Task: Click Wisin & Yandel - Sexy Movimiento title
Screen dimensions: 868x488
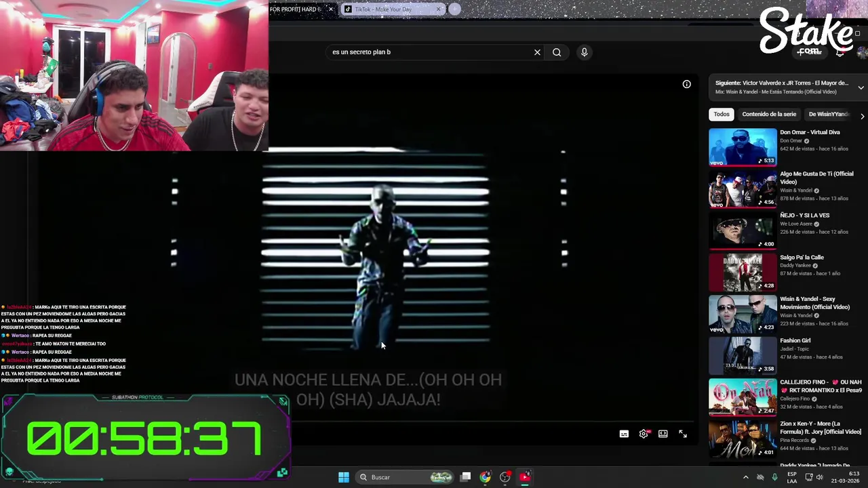Action: point(814,303)
